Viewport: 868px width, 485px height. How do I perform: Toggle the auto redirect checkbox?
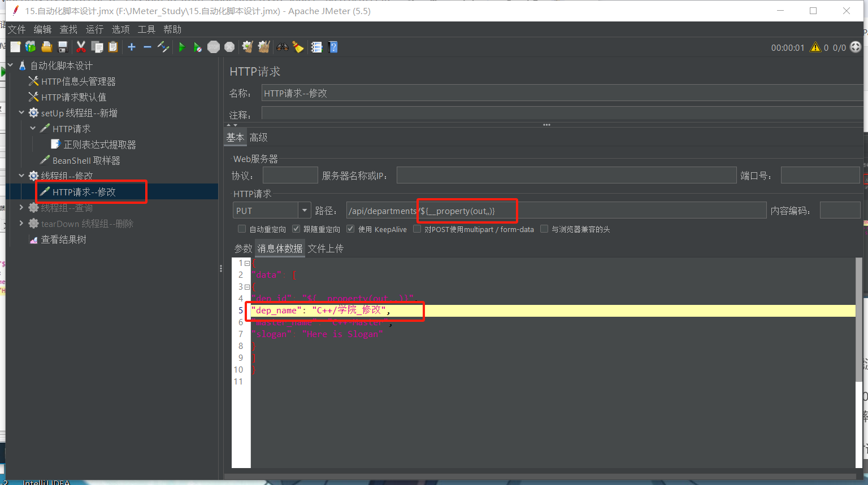(x=242, y=229)
